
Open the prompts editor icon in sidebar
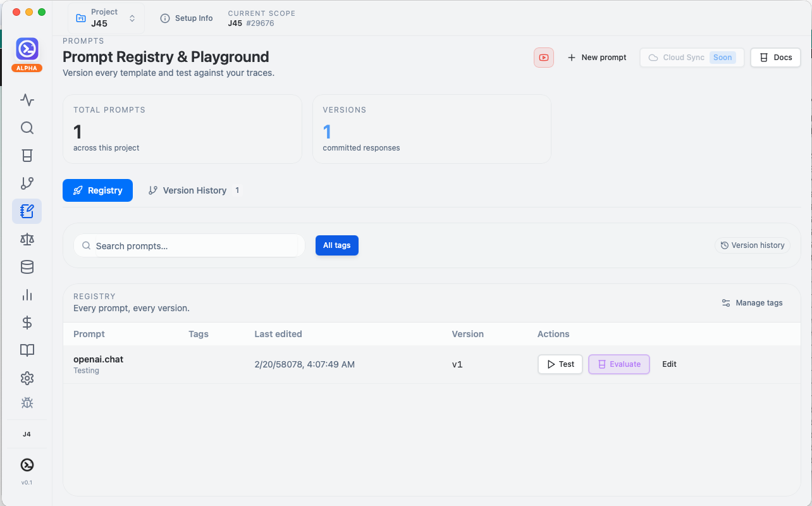click(27, 211)
